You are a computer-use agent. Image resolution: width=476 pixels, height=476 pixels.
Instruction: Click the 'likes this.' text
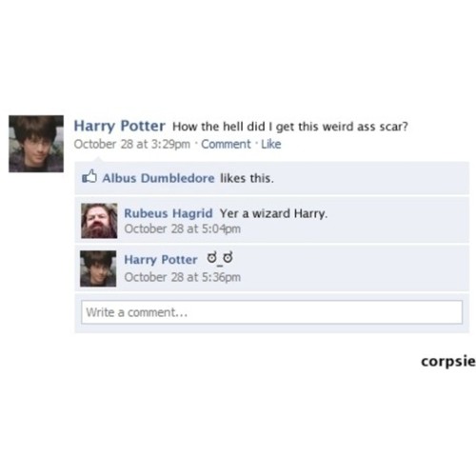[247, 178]
